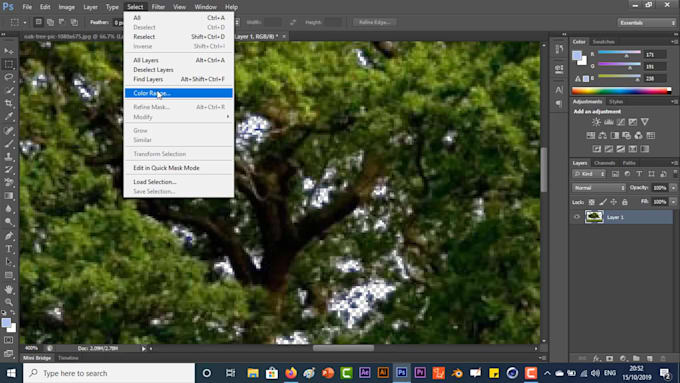Viewport: 680px width, 383px height.
Task: Change the toolbox screen mode
Action: tap(9, 353)
